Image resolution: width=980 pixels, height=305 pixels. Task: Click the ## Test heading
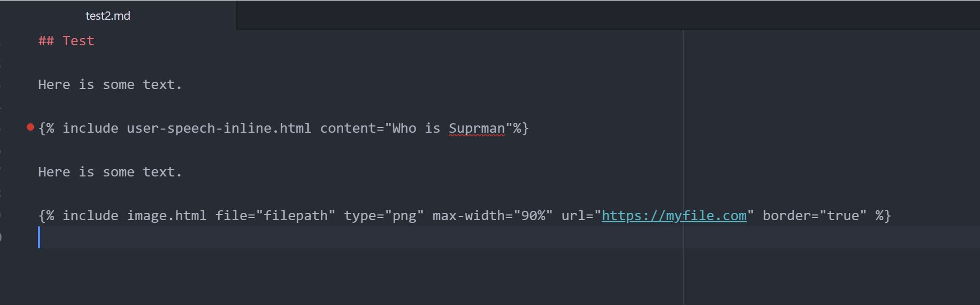coord(66,41)
